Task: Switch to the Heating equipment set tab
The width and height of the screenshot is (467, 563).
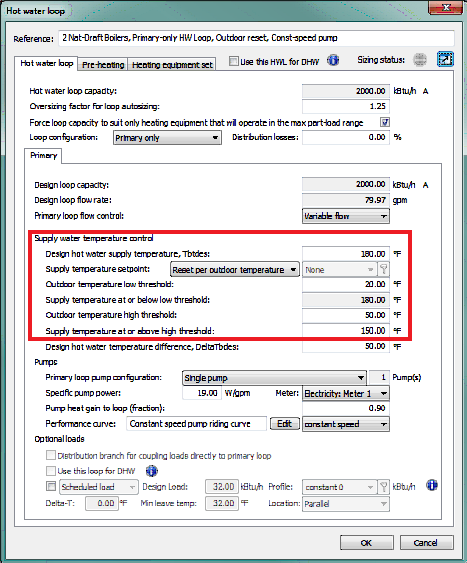Action: click(172, 65)
